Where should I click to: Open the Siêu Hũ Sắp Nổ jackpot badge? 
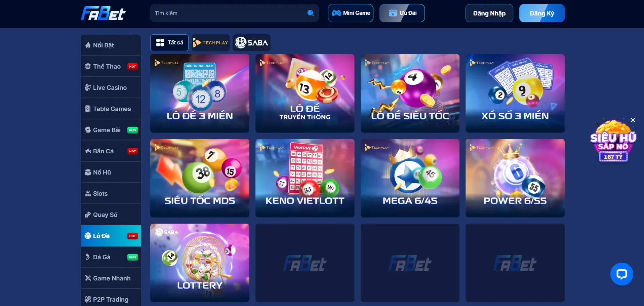(x=613, y=141)
